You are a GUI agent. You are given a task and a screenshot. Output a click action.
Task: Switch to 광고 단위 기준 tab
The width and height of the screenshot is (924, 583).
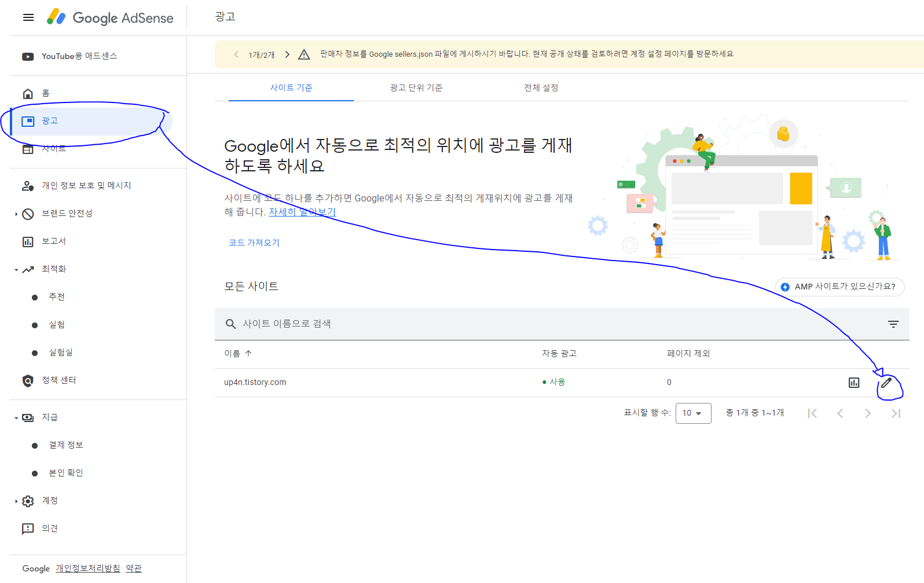pos(416,88)
